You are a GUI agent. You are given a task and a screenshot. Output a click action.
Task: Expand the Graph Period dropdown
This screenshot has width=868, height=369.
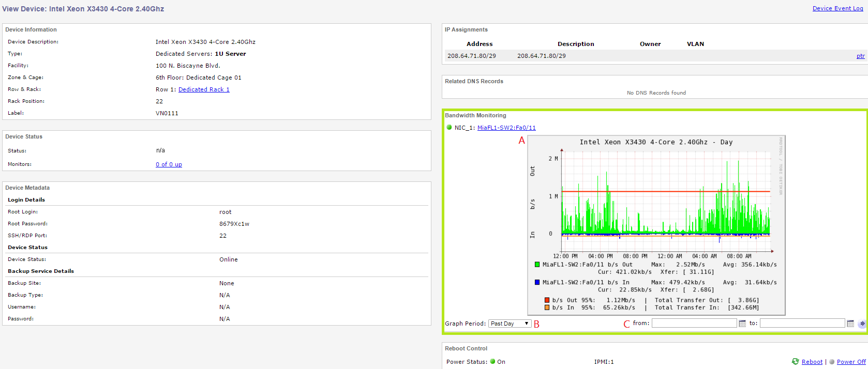pos(510,324)
